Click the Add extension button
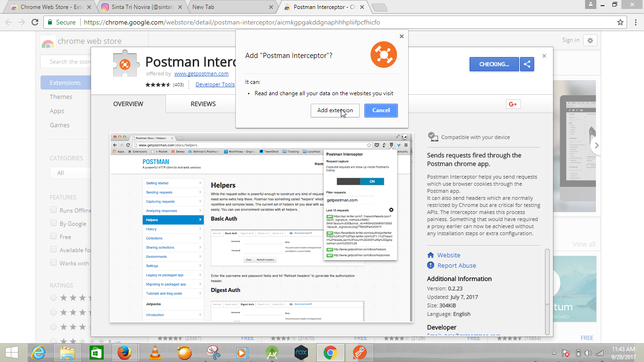This screenshot has width=644, height=362. (335, 110)
